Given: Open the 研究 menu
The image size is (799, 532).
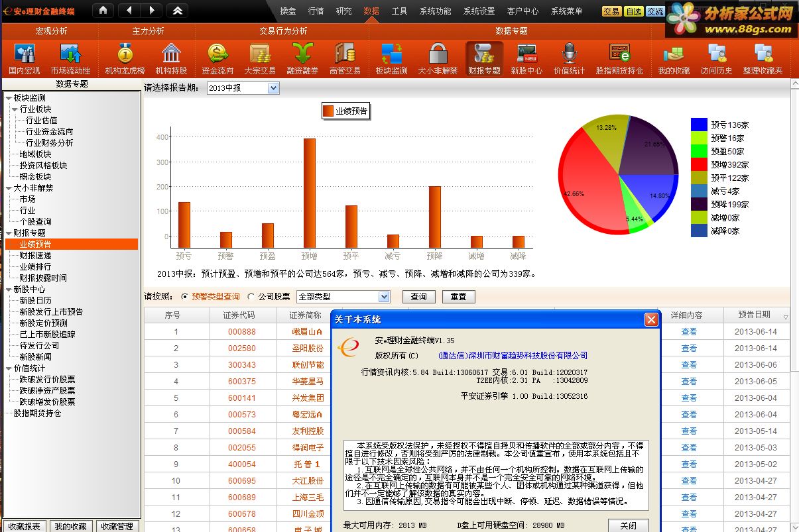Looking at the screenshot, I should click(x=344, y=11).
